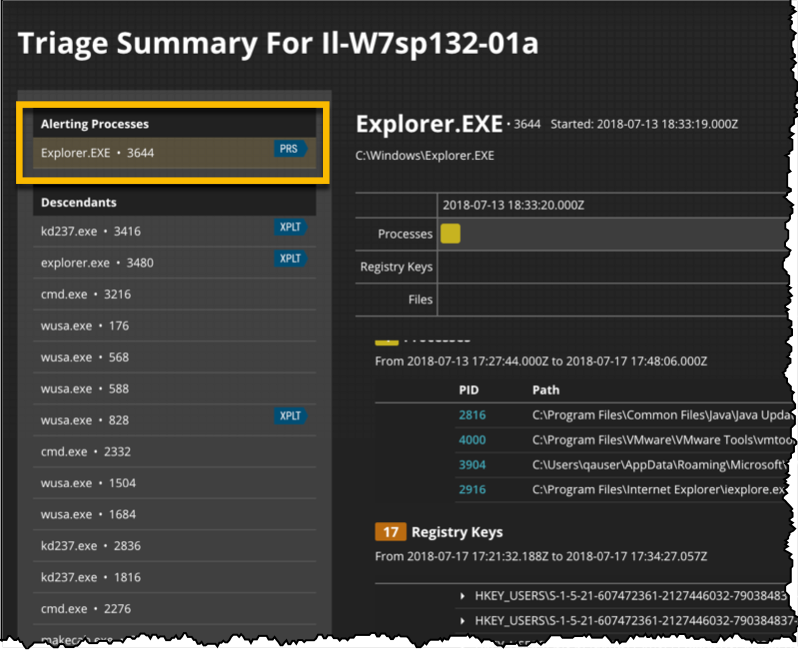The width and height of the screenshot is (798, 650).
Task: Select descendant wusa.exe 1504
Action: point(174,483)
